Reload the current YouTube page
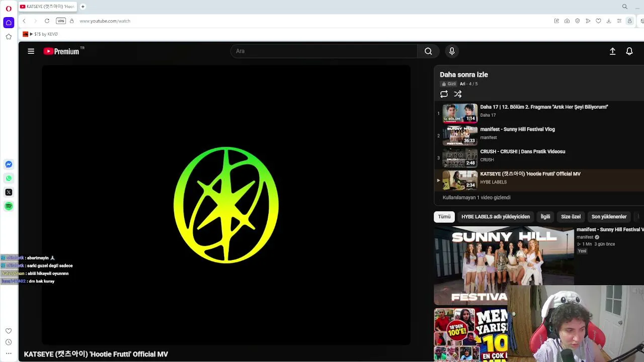The height and width of the screenshot is (362, 644). pos(47,21)
